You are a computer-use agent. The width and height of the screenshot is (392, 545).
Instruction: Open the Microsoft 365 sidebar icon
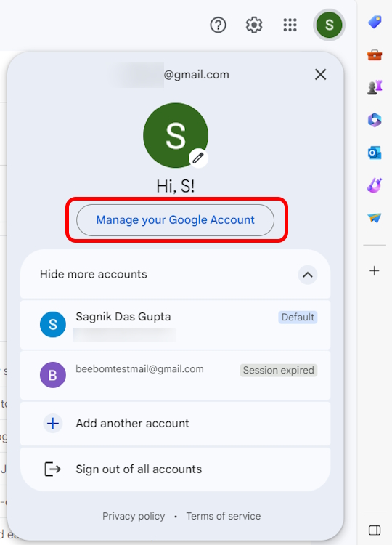click(375, 120)
